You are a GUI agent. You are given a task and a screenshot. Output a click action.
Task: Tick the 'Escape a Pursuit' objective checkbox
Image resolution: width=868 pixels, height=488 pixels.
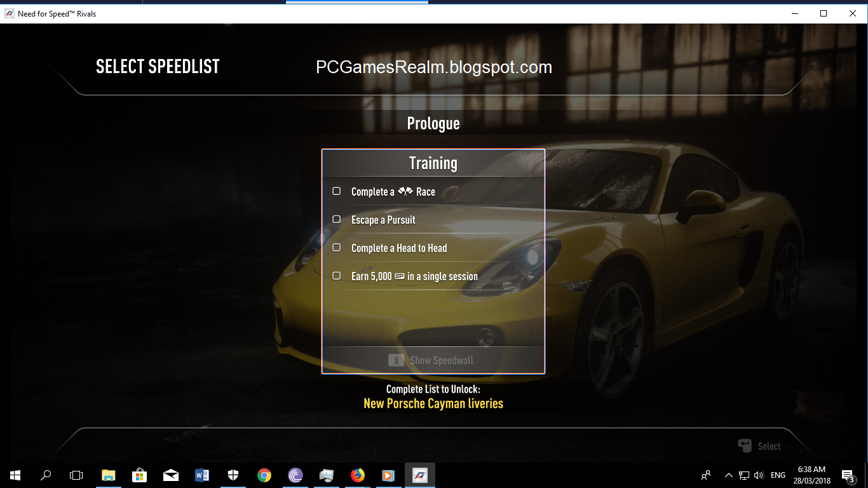click(x=337, y=219)
